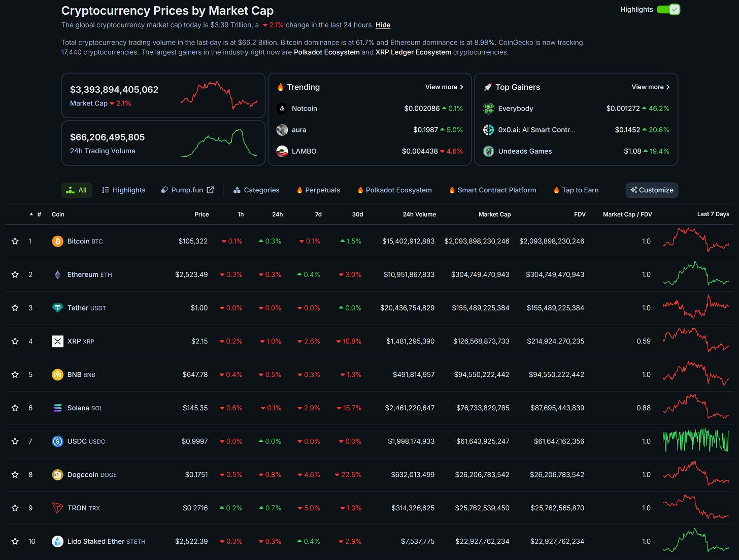Select the All tab

coord(77,190)
